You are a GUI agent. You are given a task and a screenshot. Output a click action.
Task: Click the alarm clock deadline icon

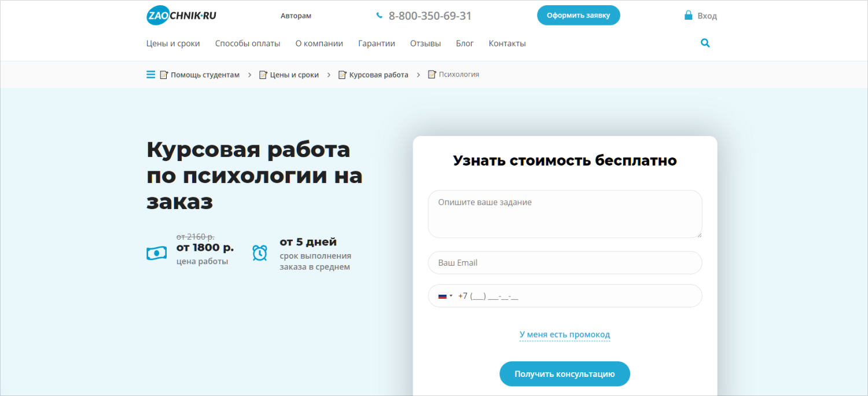pyautogui.click(x=260, y=253)
